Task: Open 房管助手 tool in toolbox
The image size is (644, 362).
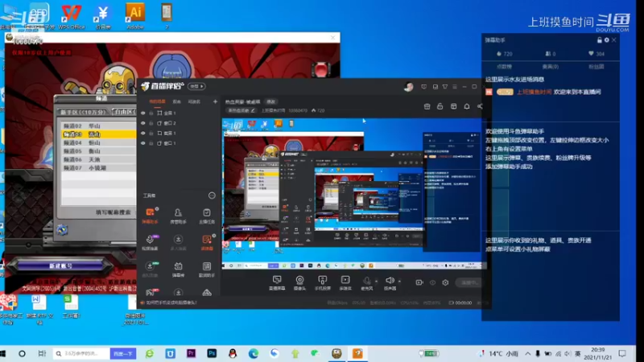Action: point(178,216)
